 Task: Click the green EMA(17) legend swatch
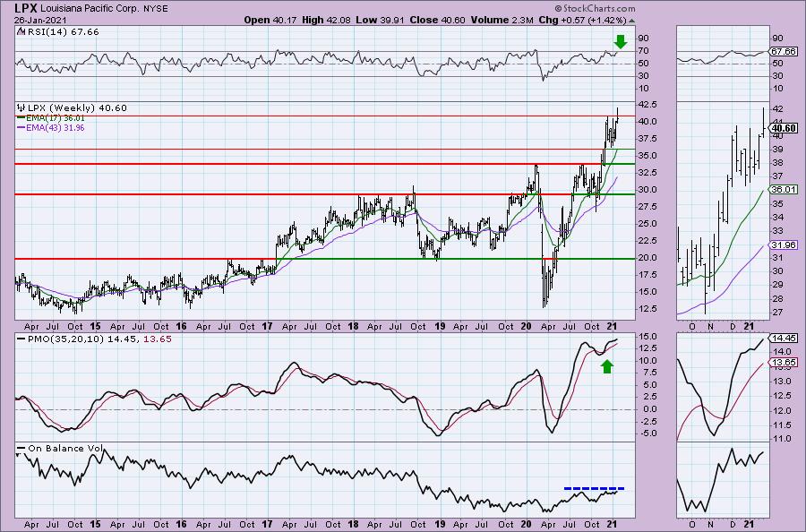pos(21,118)
